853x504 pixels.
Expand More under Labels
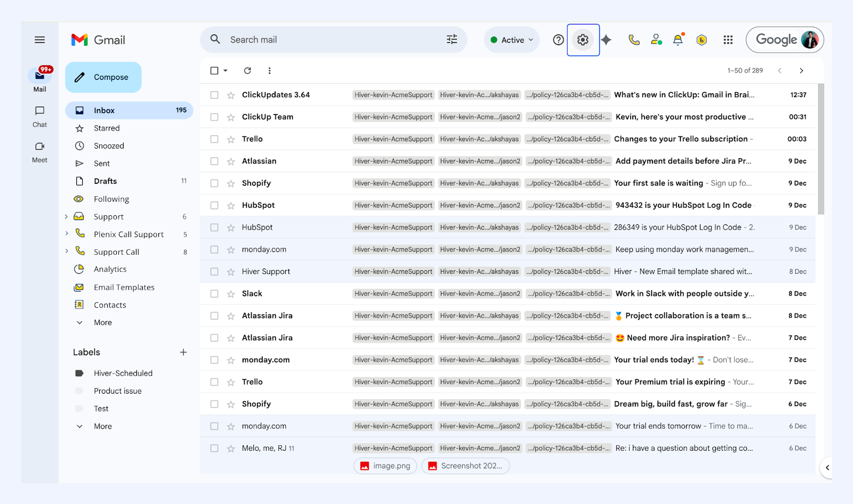102,426
